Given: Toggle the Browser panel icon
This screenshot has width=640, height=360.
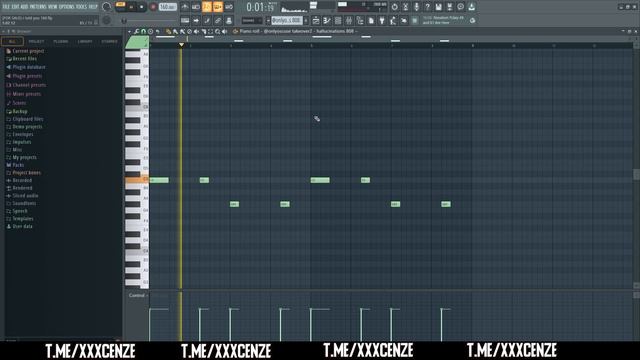Looking at the screenshot, I should pos(360,20).
